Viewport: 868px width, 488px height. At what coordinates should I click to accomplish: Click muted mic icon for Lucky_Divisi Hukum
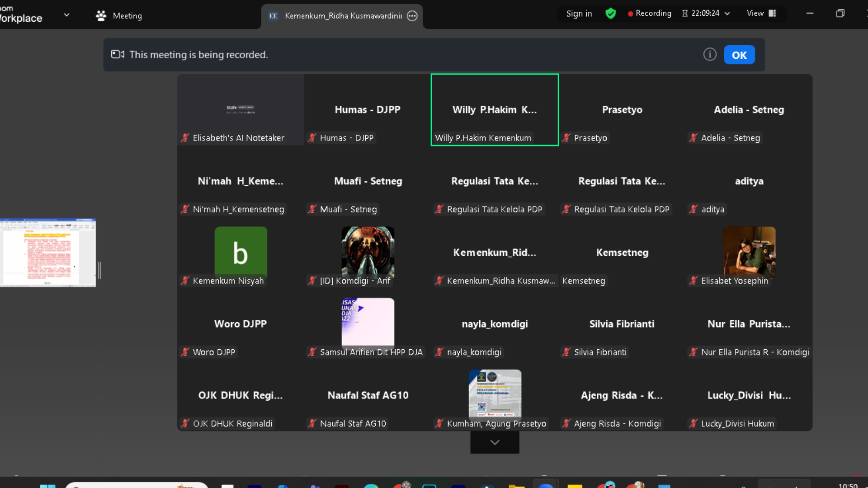tap(693, 423)
